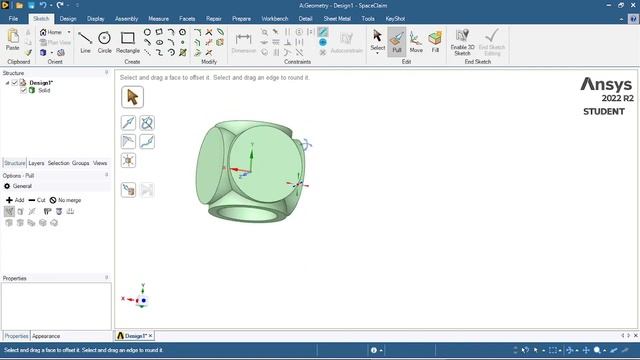The width and height of the screenshot is (640, 360).
Task: Open the Sheet Metal ribbon tab
Action: pos(337,19)
